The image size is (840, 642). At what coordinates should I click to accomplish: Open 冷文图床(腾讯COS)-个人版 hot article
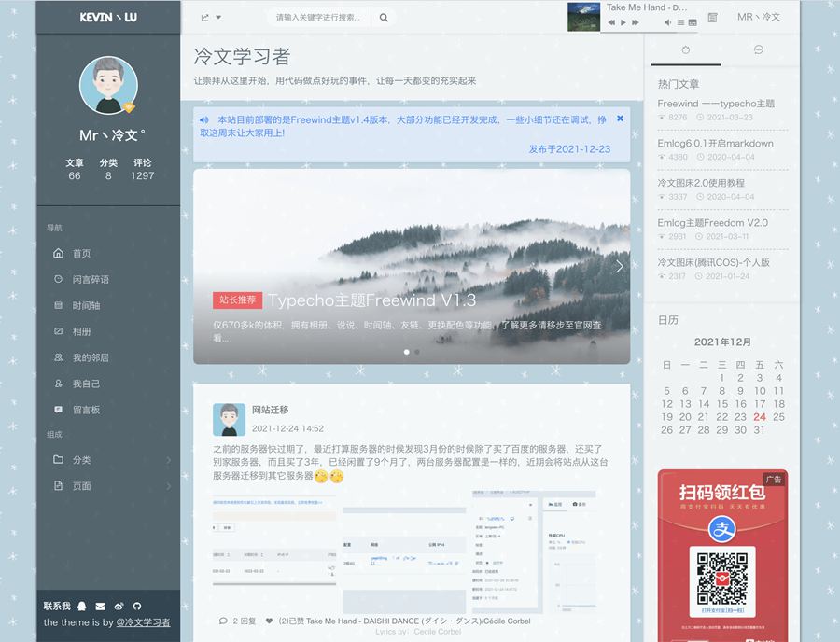(x=714, y=262)
